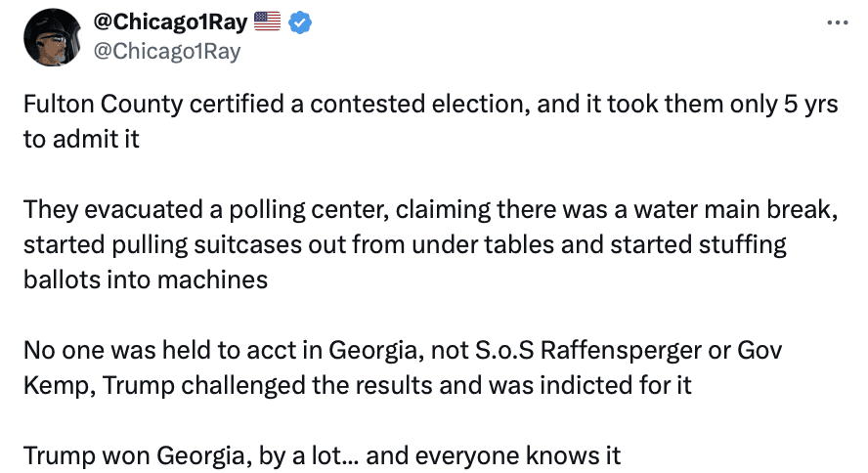Click the line 'ballots into machines'
868x473 pixels.
coord(145,279)
